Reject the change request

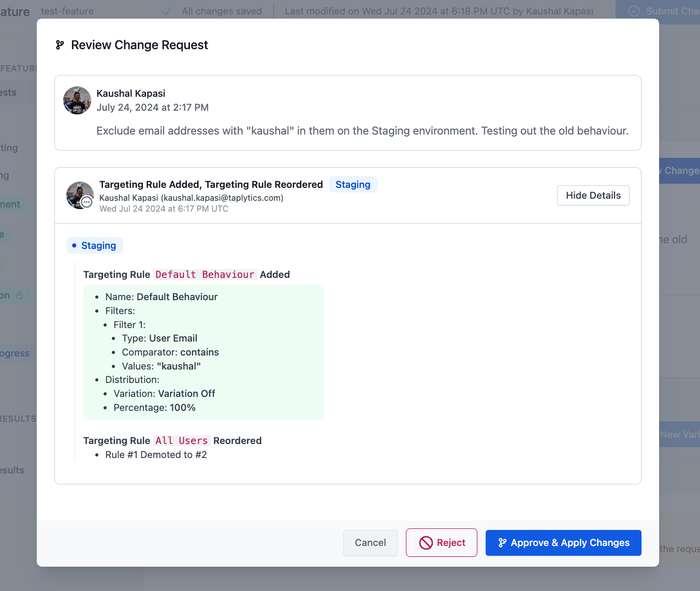[x=441, y=542]
